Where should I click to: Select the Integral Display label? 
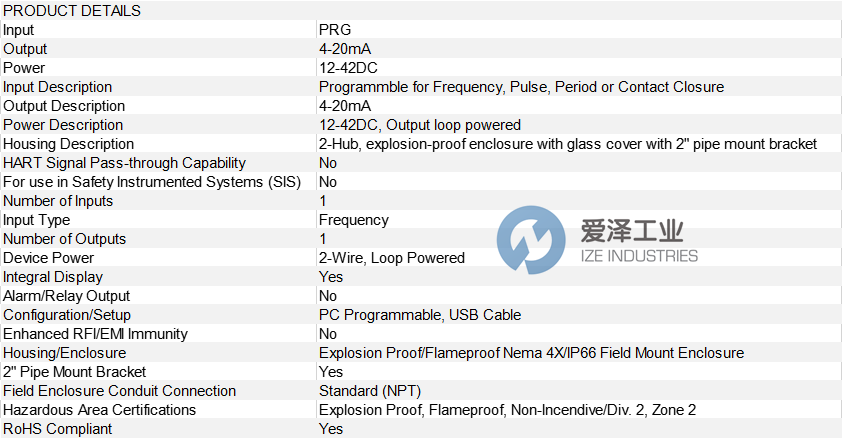[x=53, y=277]
